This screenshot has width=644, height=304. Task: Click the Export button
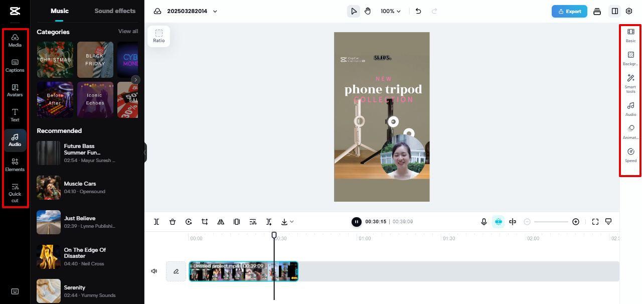(x=569, y=11)
